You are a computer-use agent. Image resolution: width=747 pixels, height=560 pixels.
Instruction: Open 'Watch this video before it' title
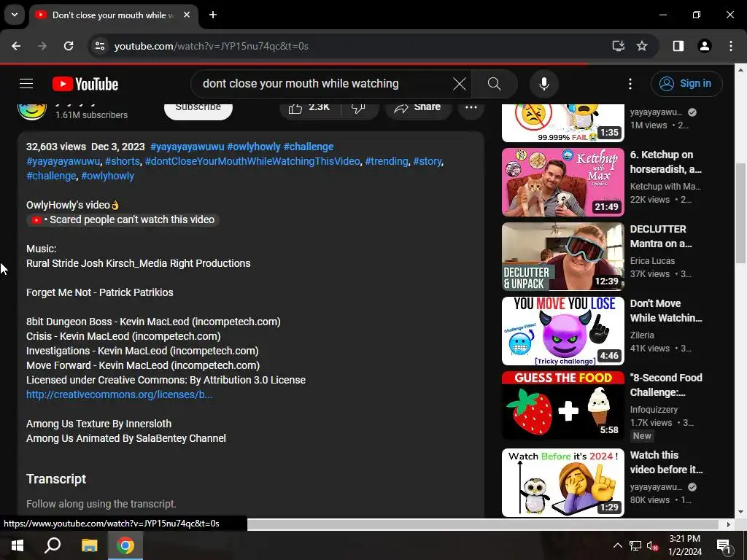[667, 462]
